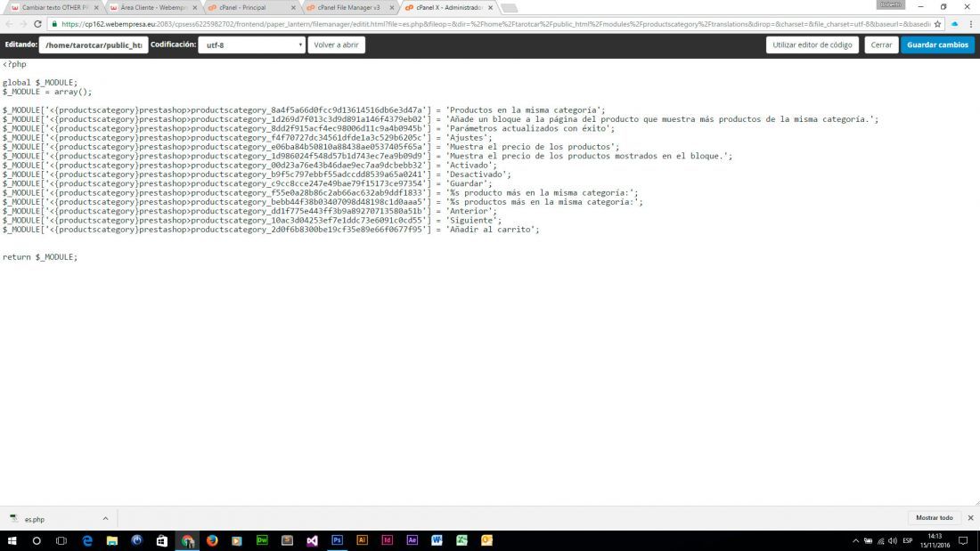
Task: Click the 'Productos en la misma categoría' line
Action: pos(304,110)
